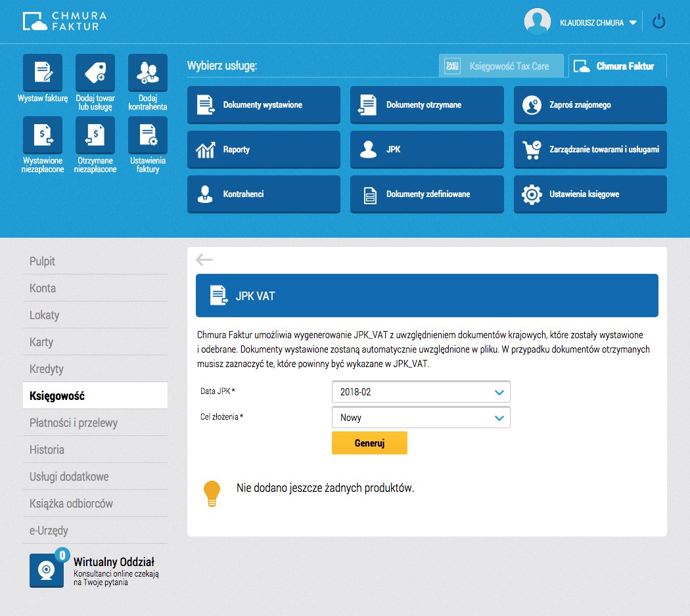
Task: Click the Zaproś znajomego tile
Action: (x=590, y=104)
